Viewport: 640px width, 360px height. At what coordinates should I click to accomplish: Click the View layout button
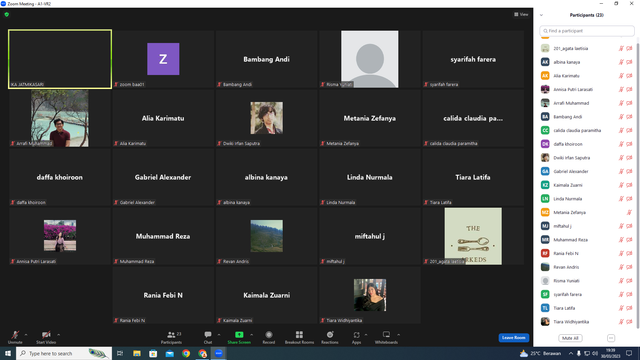point(521,14)
